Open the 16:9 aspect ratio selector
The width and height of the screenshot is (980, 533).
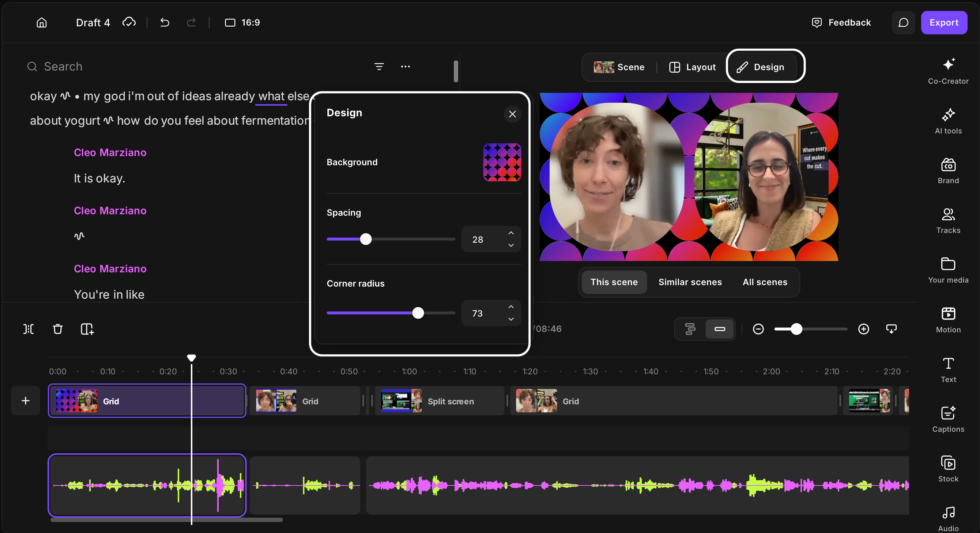(242, 22)
